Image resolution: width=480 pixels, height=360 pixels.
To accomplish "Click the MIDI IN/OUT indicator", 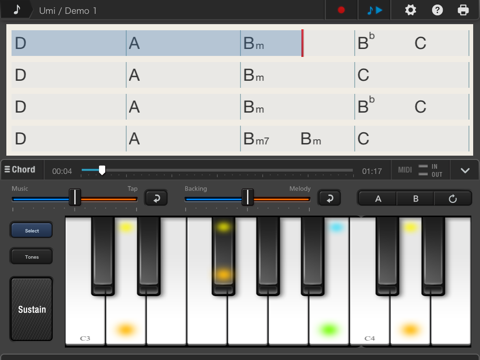I will point(420,170).
